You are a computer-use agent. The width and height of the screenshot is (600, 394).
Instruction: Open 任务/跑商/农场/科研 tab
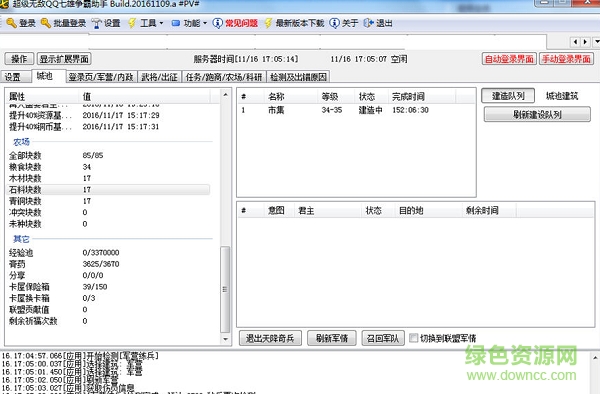(224, 77)
